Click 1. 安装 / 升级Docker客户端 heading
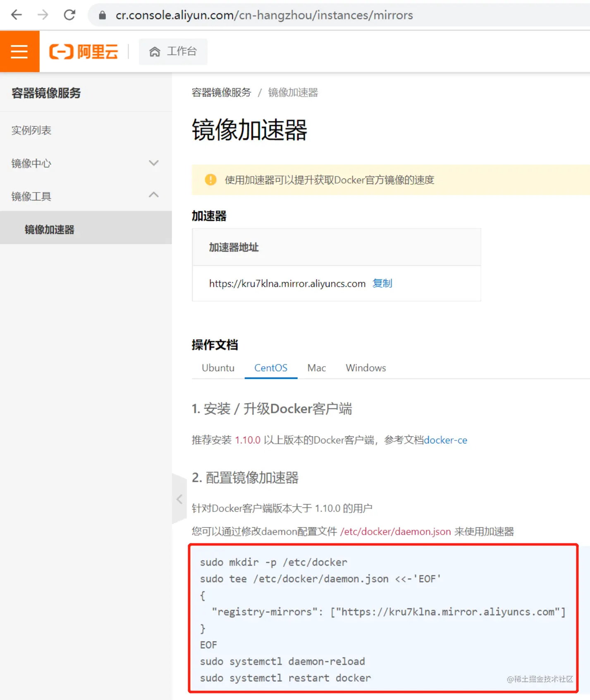The image size is (590, 700). [272, 409]
